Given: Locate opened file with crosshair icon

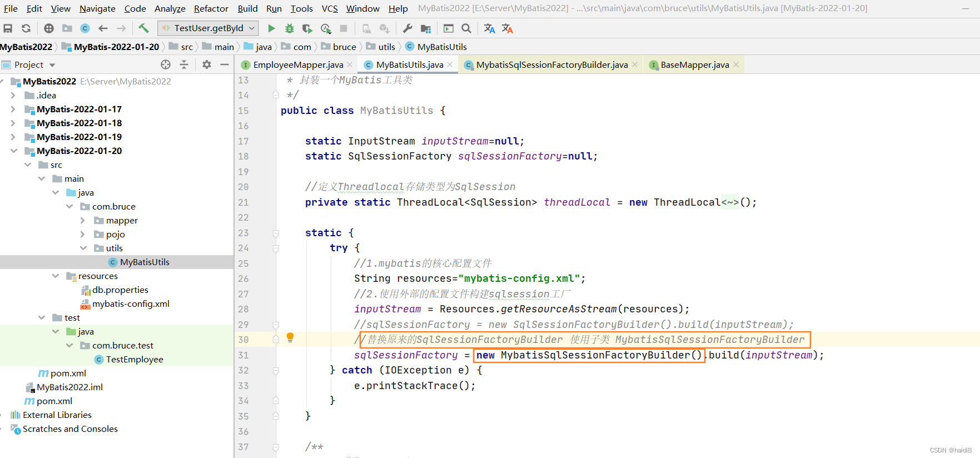Looking at the screenshot, I should point(166,64).
